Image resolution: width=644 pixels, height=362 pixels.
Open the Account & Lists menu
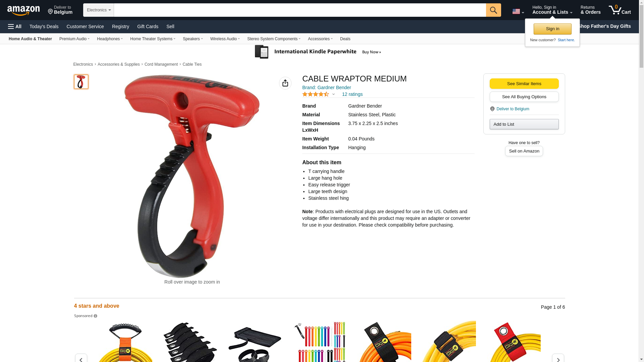pos(552,10)
